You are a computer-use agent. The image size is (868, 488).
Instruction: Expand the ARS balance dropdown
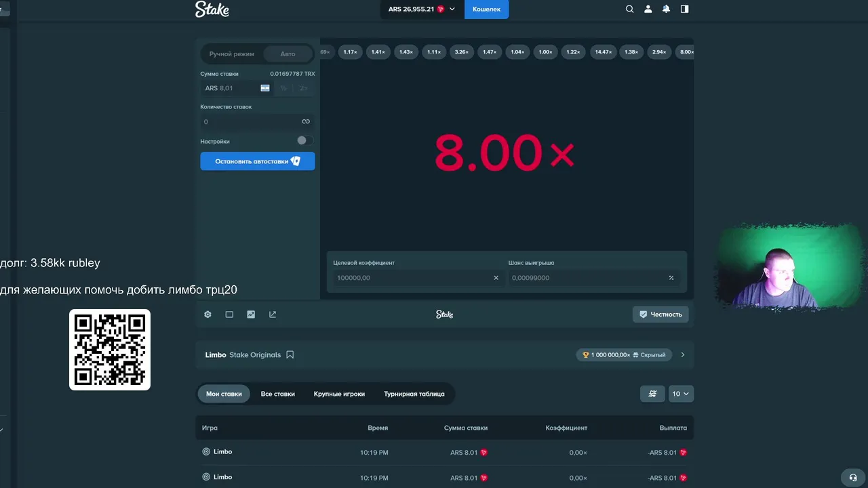pos(422,9)
